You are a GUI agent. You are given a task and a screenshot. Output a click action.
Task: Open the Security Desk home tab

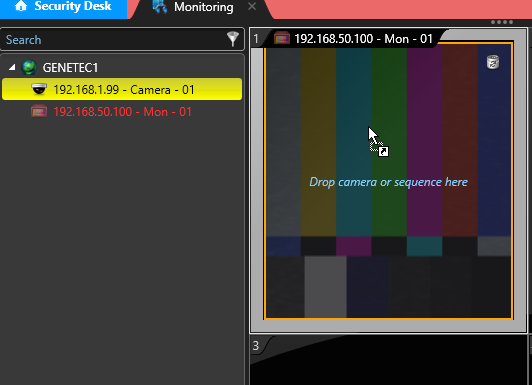pos(64,8)
